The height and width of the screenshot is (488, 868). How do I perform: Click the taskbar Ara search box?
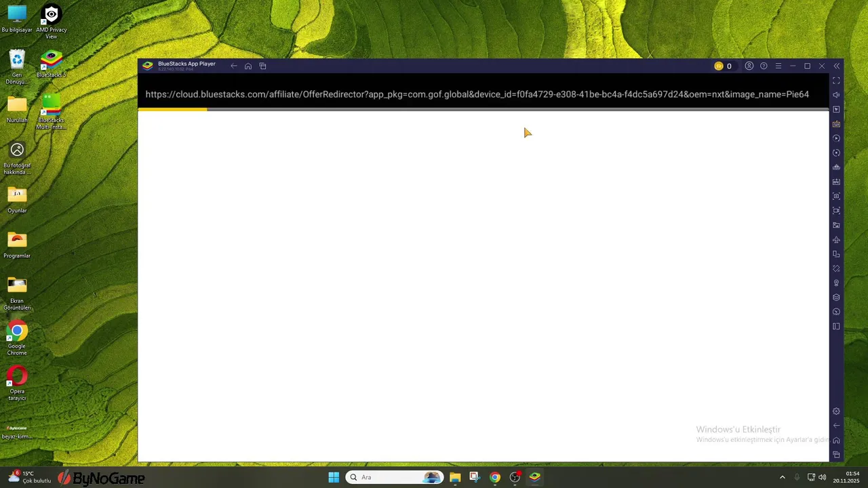[x=395, y=477]
